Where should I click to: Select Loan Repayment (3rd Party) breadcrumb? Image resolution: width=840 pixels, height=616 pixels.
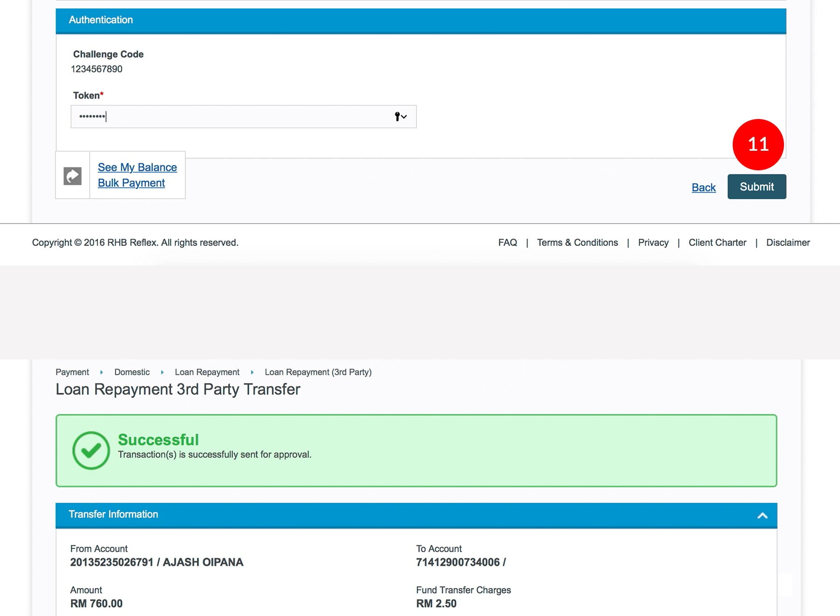(318, 372)
